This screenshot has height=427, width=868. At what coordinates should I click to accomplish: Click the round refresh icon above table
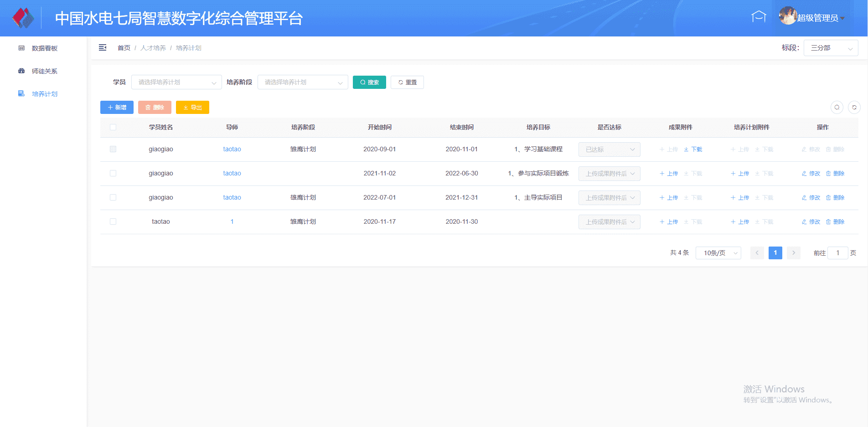tap(854, 107)
